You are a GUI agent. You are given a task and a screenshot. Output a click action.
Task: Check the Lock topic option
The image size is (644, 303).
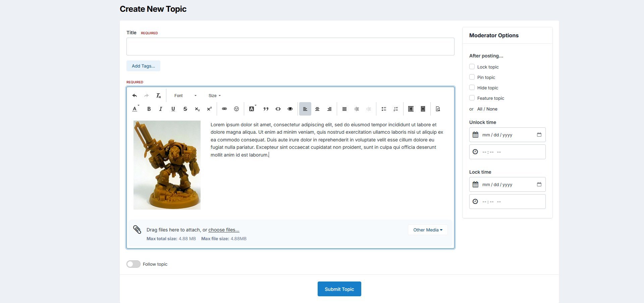tap(472, 67)
